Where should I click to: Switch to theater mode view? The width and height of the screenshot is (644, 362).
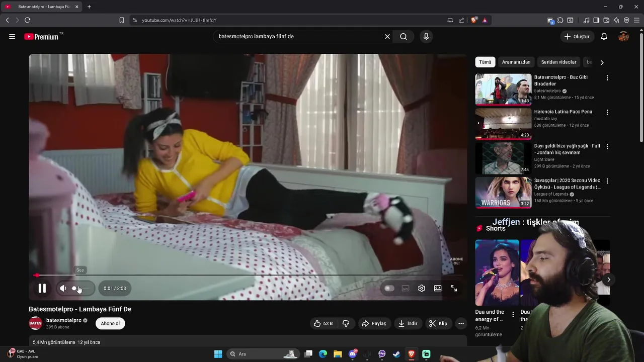[x=438, y=288]
